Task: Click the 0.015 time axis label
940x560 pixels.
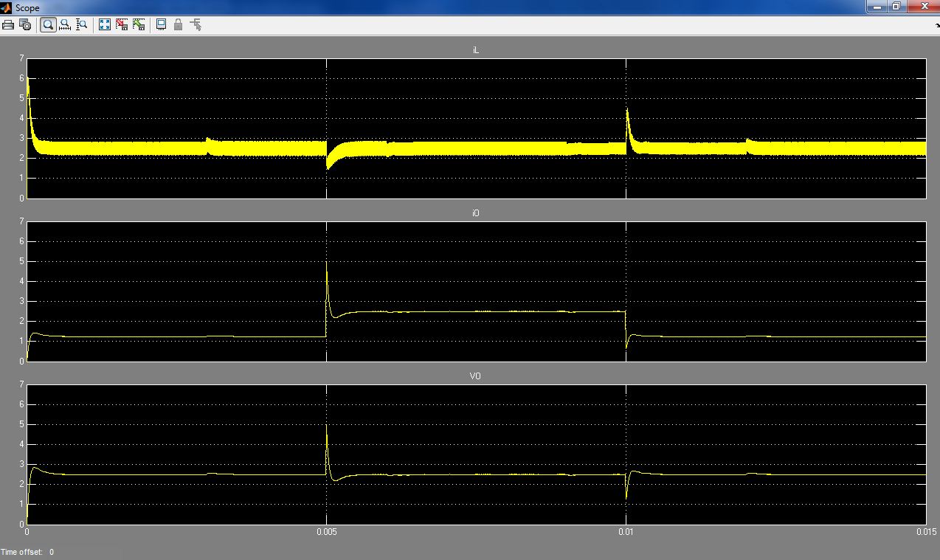Action: point(926,531)
